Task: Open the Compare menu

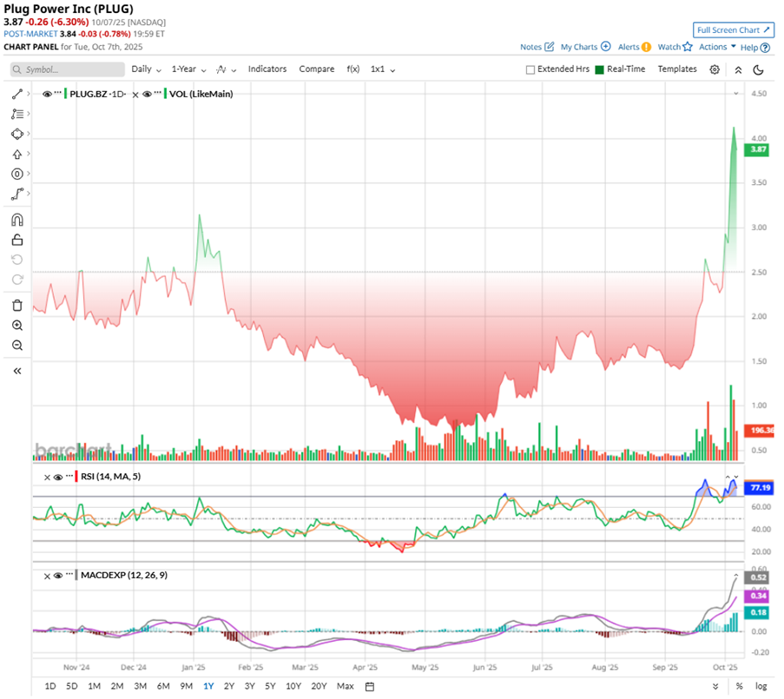Action: point(317,69)
